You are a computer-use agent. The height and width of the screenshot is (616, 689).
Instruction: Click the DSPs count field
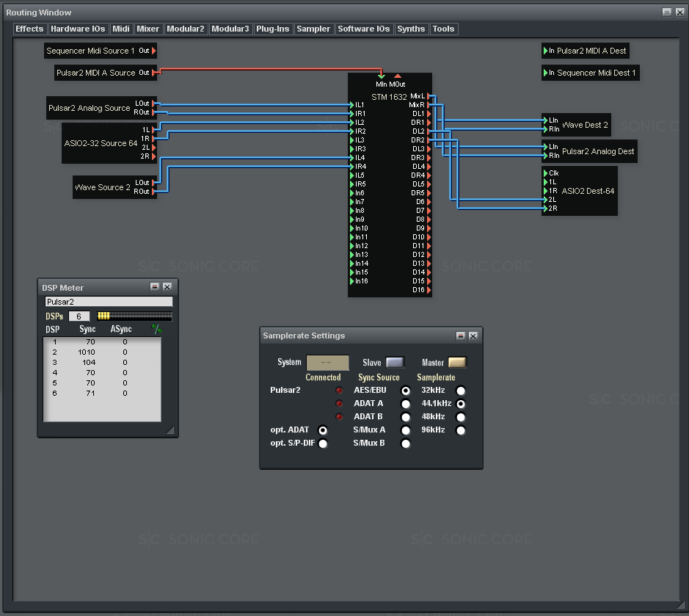coord(79,316)
